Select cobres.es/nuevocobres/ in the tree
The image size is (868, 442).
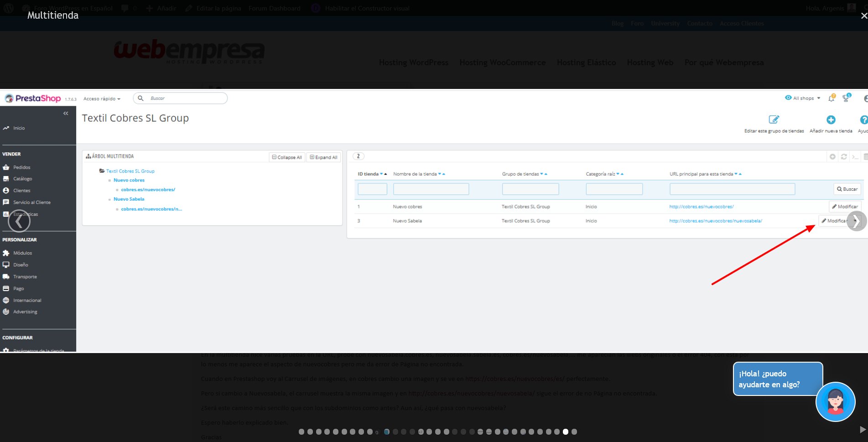[x=148, y=190]
